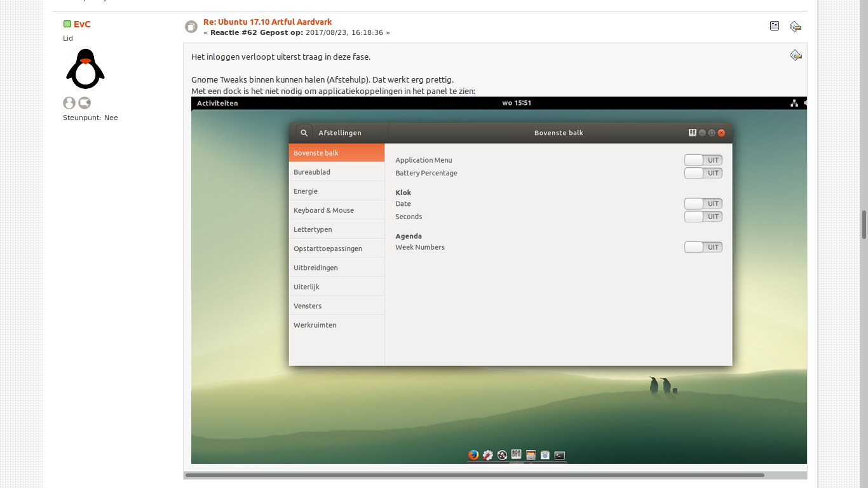This screenshot has width=868, height=488.
Task: Open the wrench-and-gear settings tool in the dock
Action: pos(487,455)
